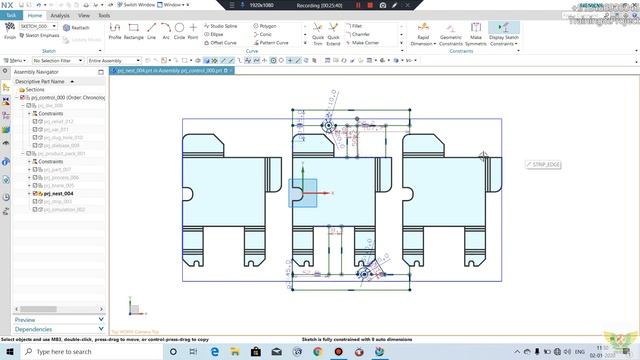Image resolution: width=640 pixels, height=360 pixels.
Task: Choose the Conic tool
Action: click(x=262, y=34)
